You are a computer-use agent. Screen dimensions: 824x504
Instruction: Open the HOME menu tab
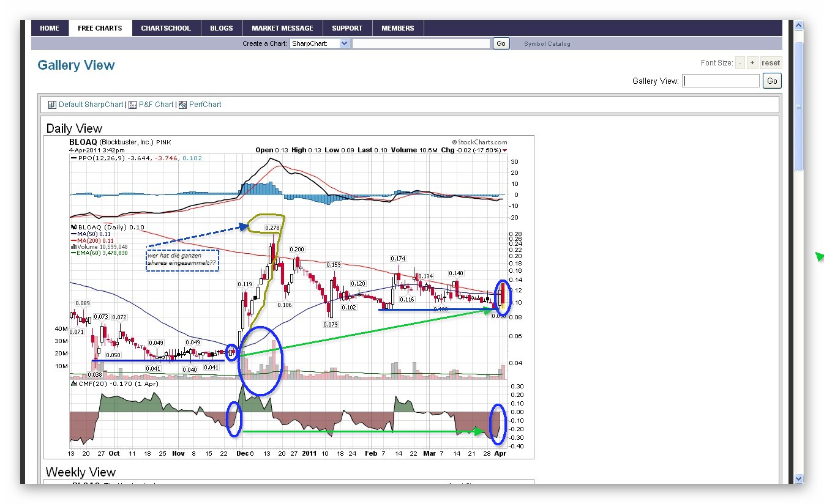click(50, 28)
